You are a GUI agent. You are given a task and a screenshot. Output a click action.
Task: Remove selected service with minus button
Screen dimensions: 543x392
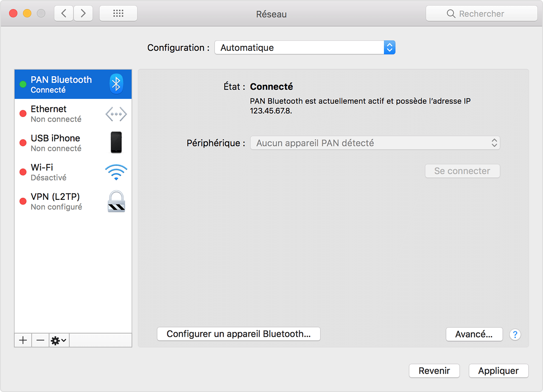(40, 340)
